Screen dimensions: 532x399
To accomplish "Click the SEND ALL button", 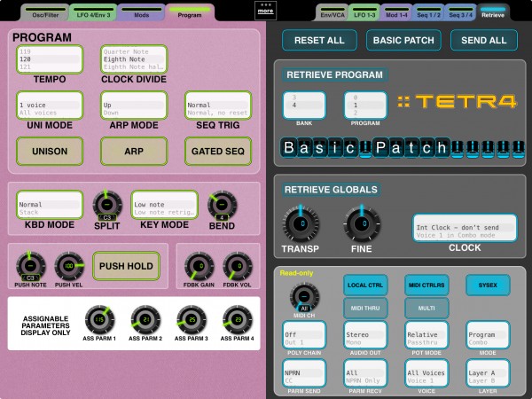I will pyautogui.click(x=484, y=41).
